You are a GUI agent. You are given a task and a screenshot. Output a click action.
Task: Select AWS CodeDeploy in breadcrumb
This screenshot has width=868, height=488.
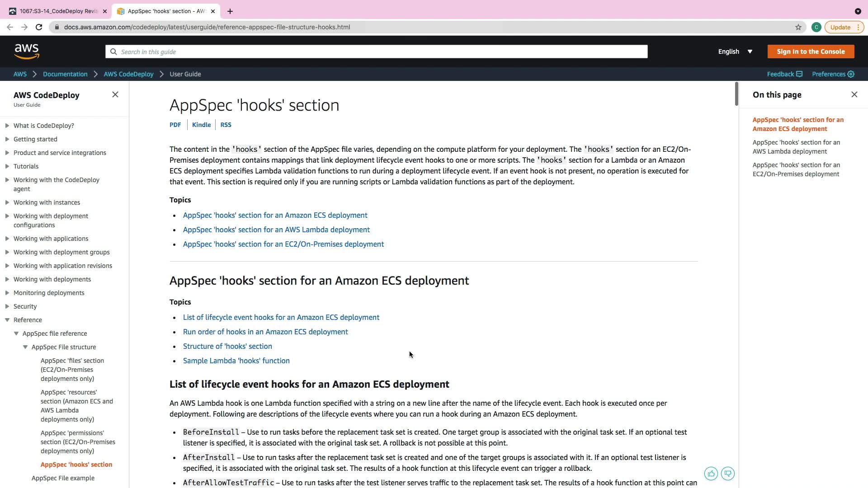[128, 74]
